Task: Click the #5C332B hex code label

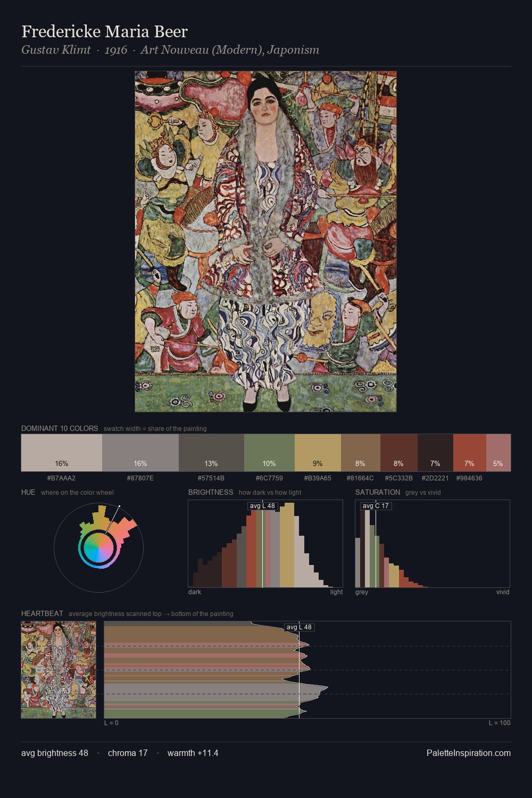Action: point(399,478)
